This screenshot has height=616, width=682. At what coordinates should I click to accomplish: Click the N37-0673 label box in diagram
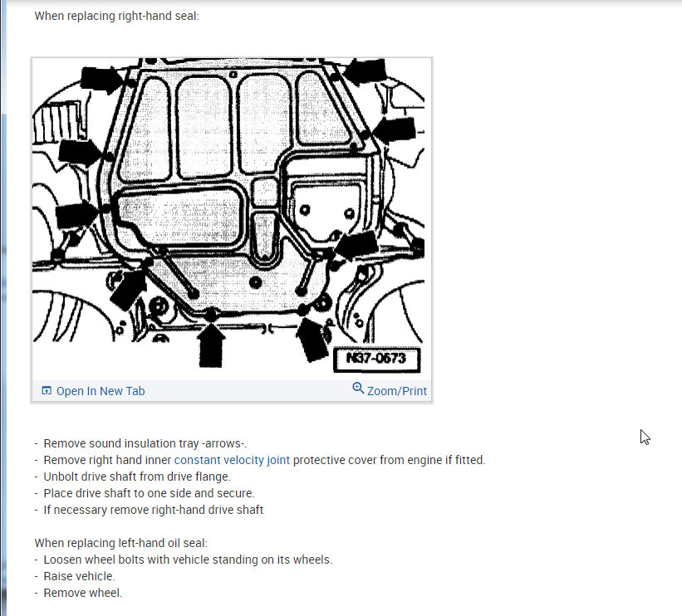tap(376, 359)
